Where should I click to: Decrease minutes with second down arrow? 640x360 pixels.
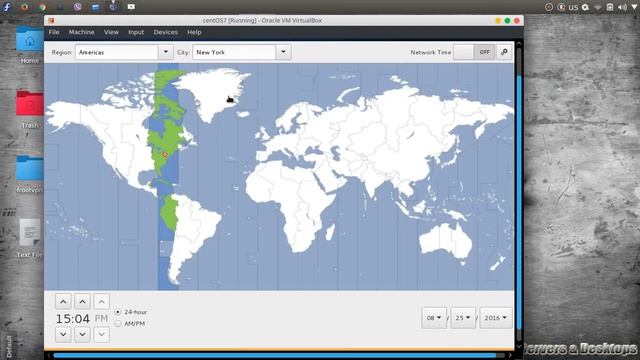pos(82,334)
